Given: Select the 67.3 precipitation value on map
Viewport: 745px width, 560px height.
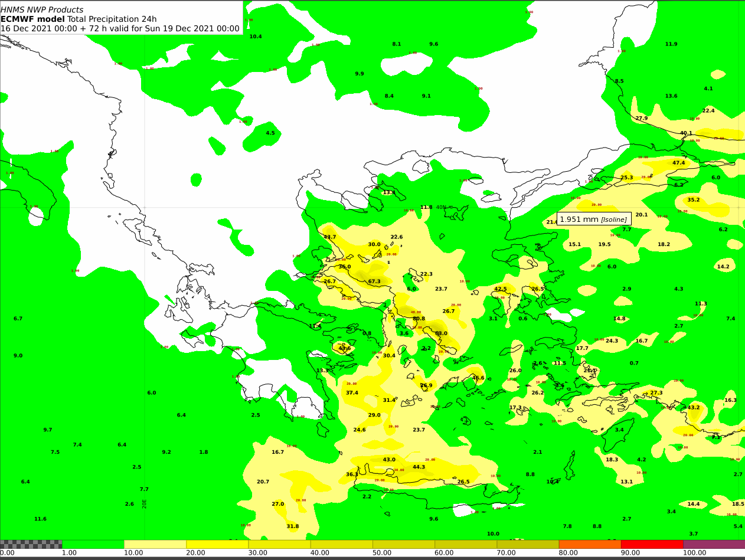Looking at the screenshot, I should [374, 281].
